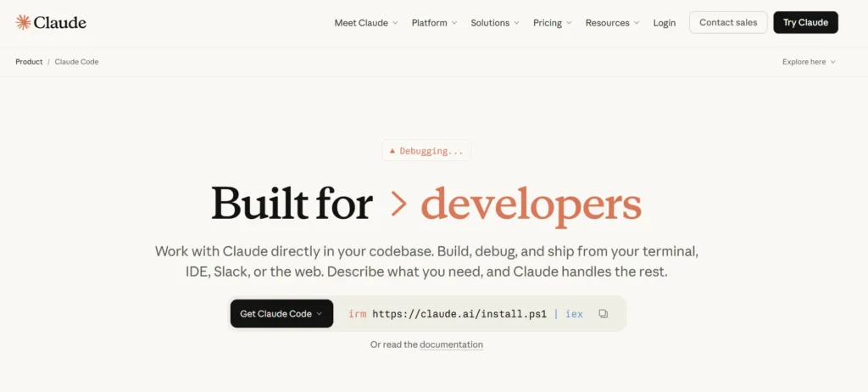Click the black Try Claude button
Image resolution: width=868 pixels, height=392 pixels.
point(805,23)
